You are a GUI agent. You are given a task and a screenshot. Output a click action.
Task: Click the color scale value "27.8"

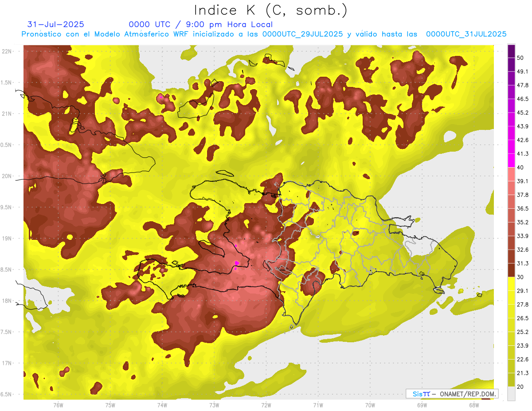pos(522,305)
